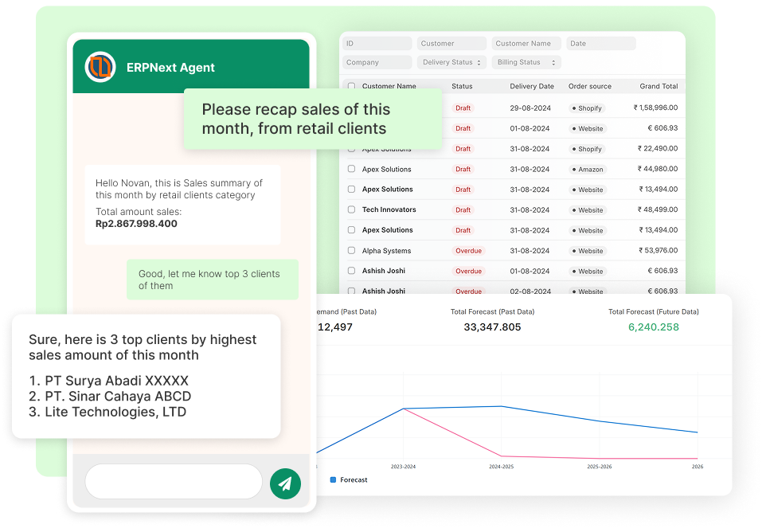The height and width of the screenshot is (532, 766).
Task: Sort by the Grand Total column header
Action: tap(659, 86)
